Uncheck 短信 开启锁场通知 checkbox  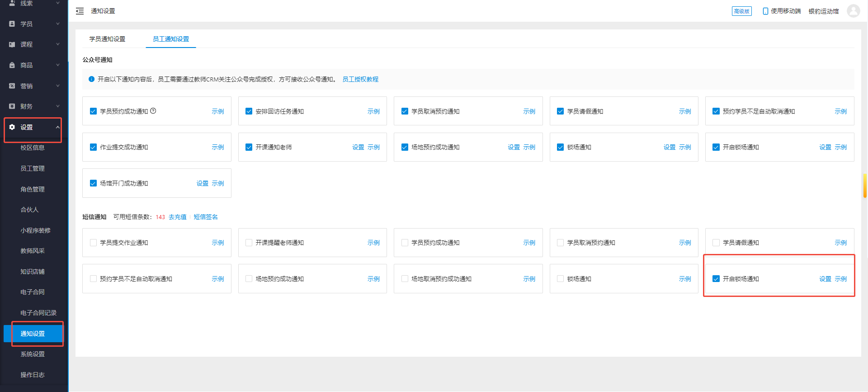716,279
